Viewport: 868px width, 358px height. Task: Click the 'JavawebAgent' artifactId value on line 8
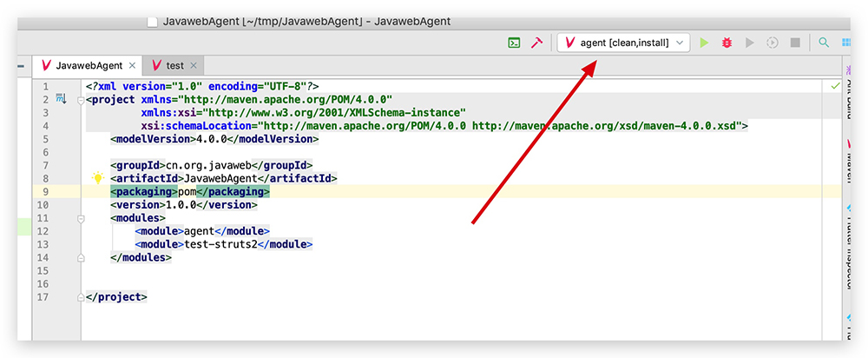point(220,178)
